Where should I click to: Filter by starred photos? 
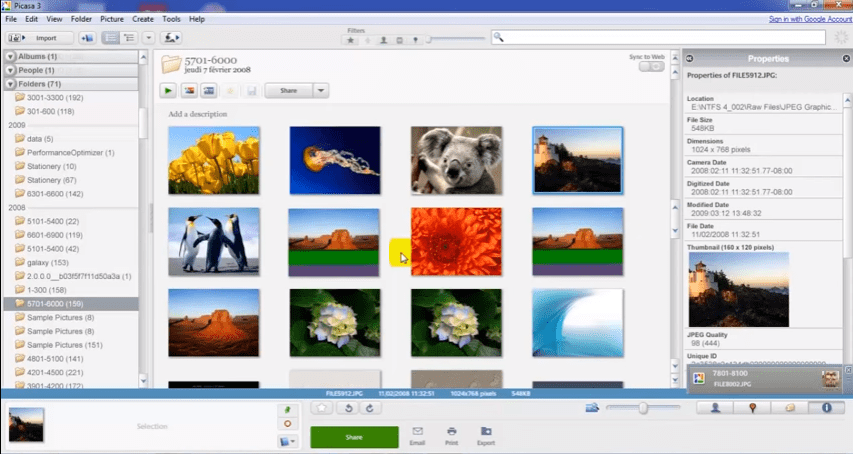(x=351, y=40)
